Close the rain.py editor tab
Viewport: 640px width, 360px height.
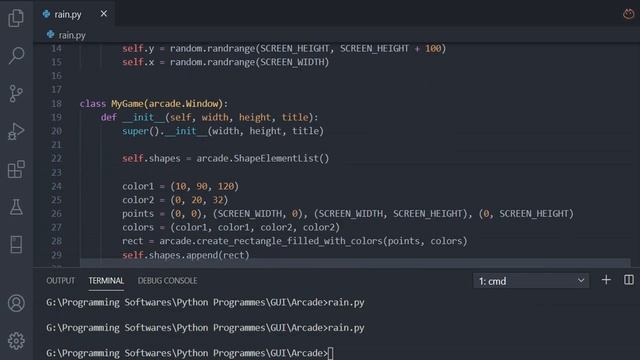[104, 14]
